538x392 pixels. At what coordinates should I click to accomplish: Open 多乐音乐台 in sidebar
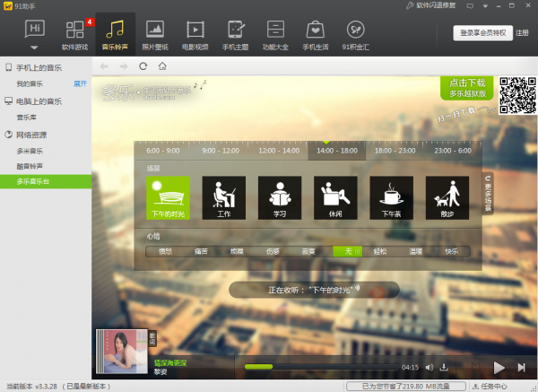click(x=46, y=181)
